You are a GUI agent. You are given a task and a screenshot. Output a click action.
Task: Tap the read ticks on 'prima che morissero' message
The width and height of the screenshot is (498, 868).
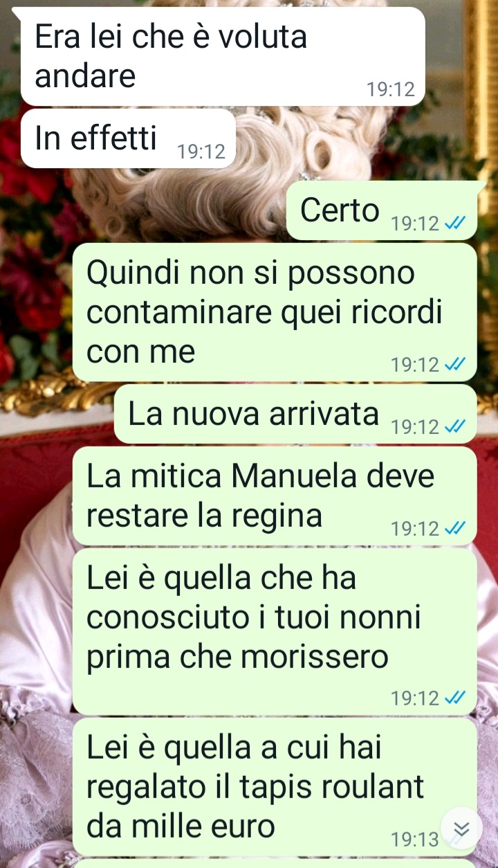pyautogui.click(x=456, y=699)
